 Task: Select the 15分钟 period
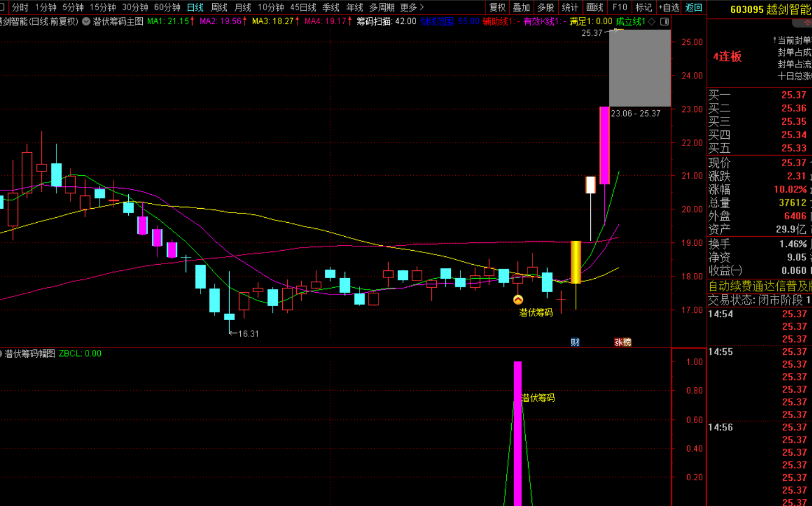pos(103,7)
